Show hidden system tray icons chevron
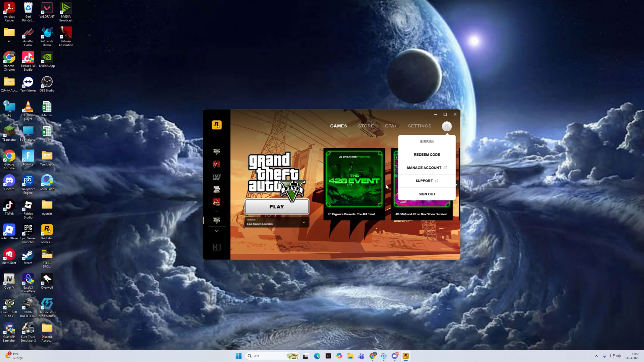This screenshot has height=362, width=644. pos(596,356)
